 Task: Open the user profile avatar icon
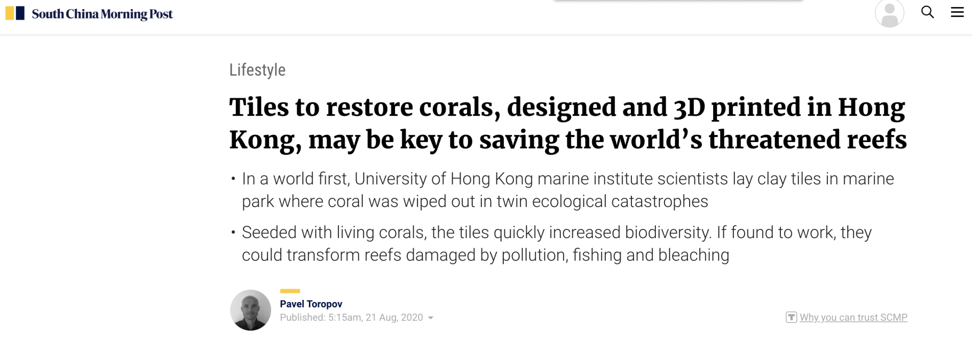[x=889, y=13]
